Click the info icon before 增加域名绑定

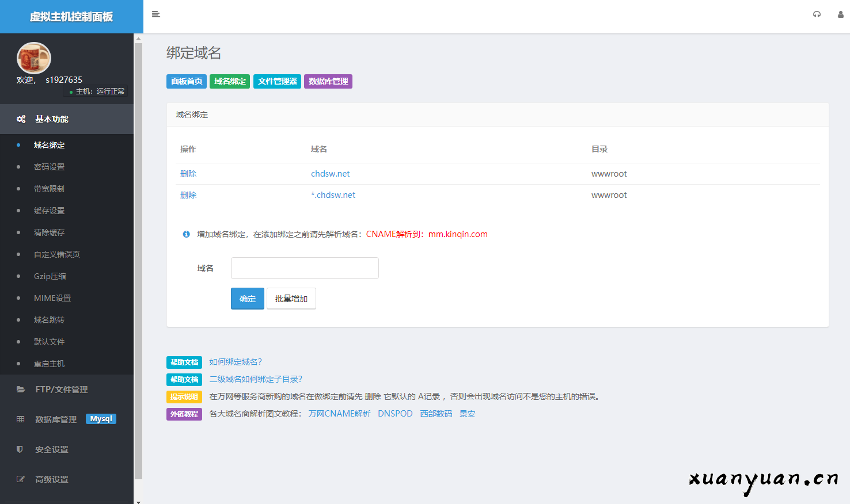[187, 234]
